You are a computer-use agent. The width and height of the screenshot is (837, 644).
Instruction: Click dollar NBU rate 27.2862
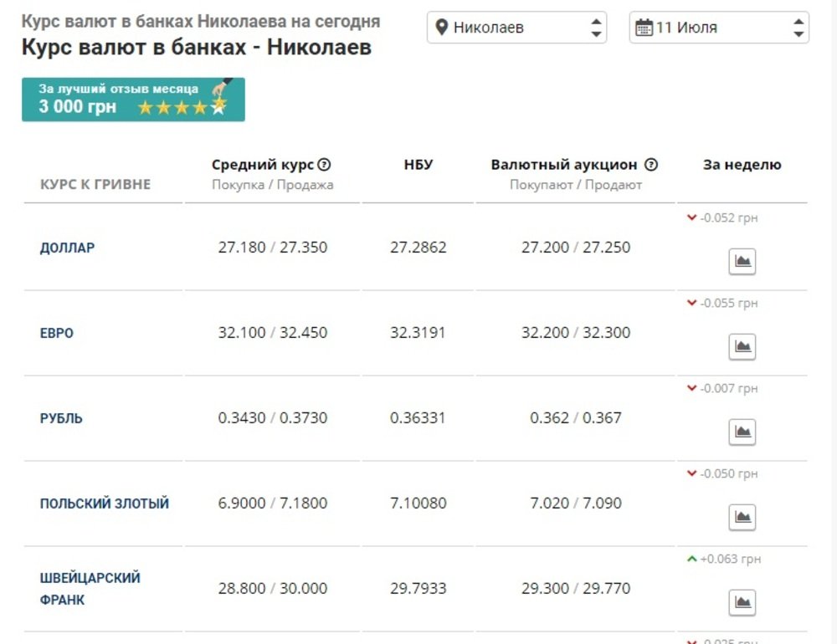418,247
